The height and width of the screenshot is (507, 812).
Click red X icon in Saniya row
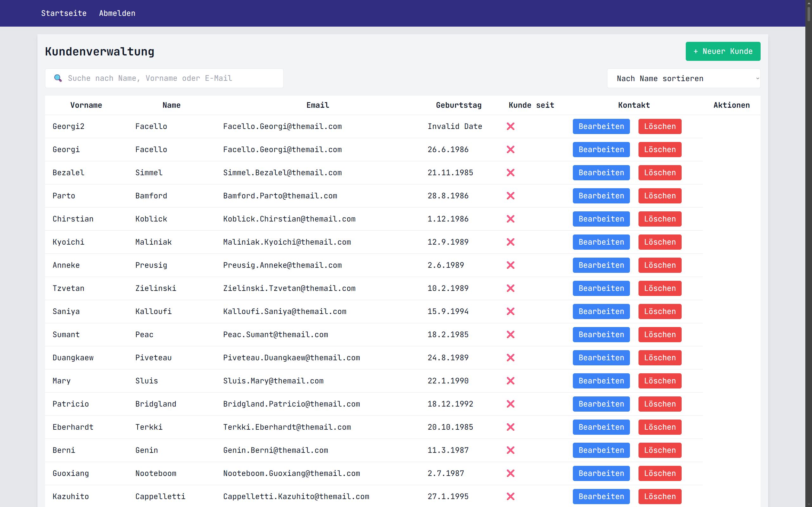[x=510, y=311]
